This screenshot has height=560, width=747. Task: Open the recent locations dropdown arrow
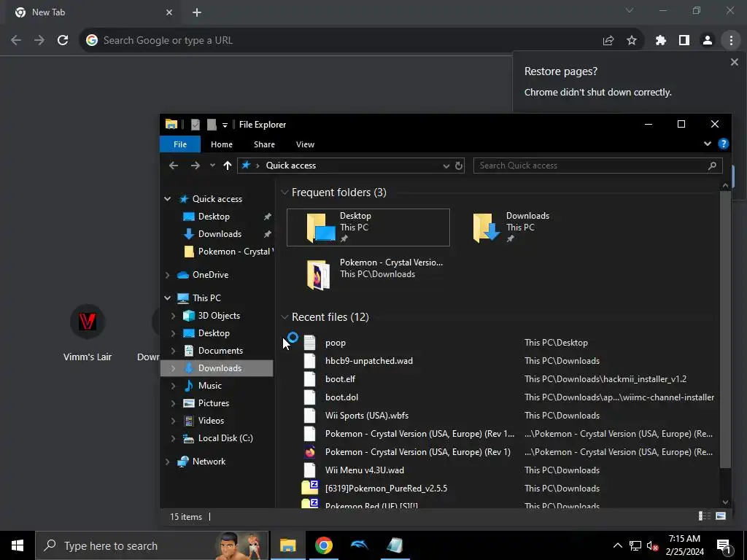(x=212, y=166)
